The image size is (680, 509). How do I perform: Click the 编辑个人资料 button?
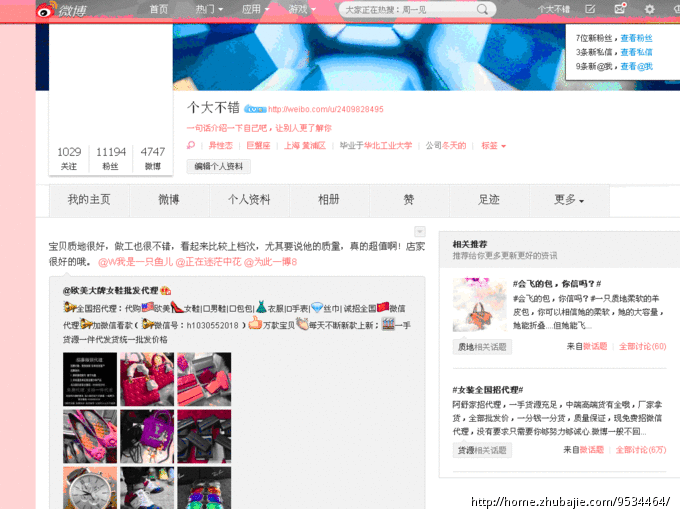pos(219,166)
